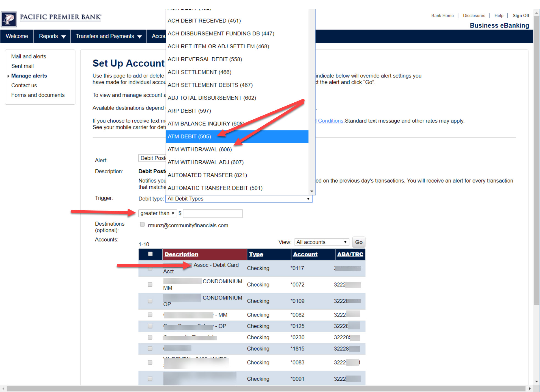The height and width of the screenshot is (392, 540).
Task: Collapse the All Debit Types dropdown
Action: (x=308, y=199)
